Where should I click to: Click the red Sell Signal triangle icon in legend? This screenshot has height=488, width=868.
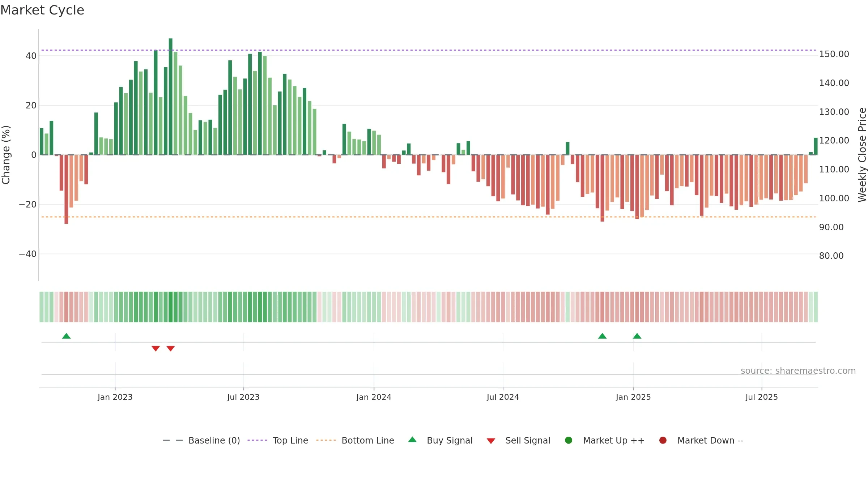[x=491, y=441]
